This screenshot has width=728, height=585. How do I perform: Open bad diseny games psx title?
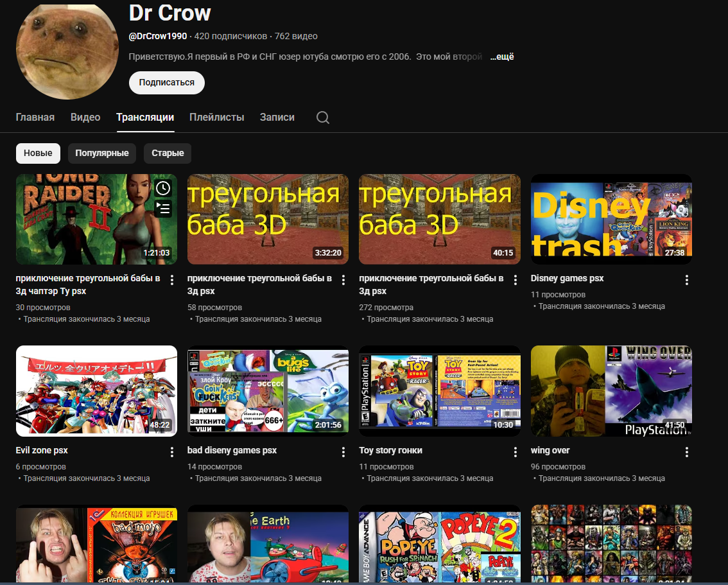232,450
